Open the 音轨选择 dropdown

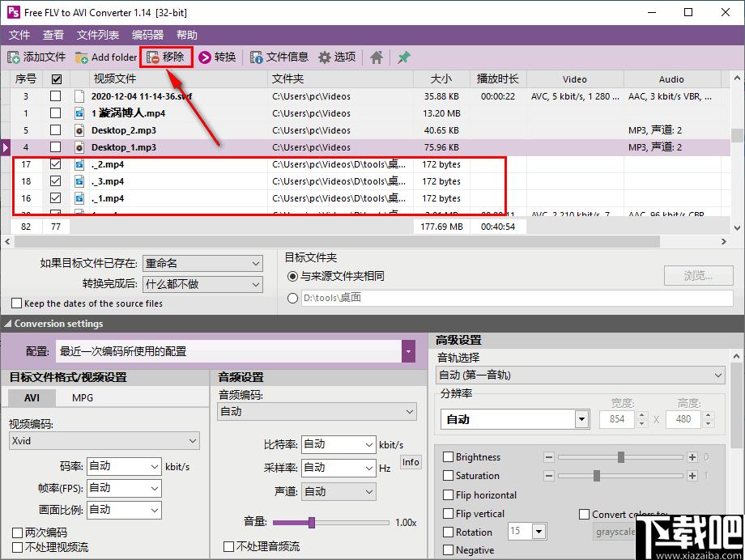[x=580, y=375]
